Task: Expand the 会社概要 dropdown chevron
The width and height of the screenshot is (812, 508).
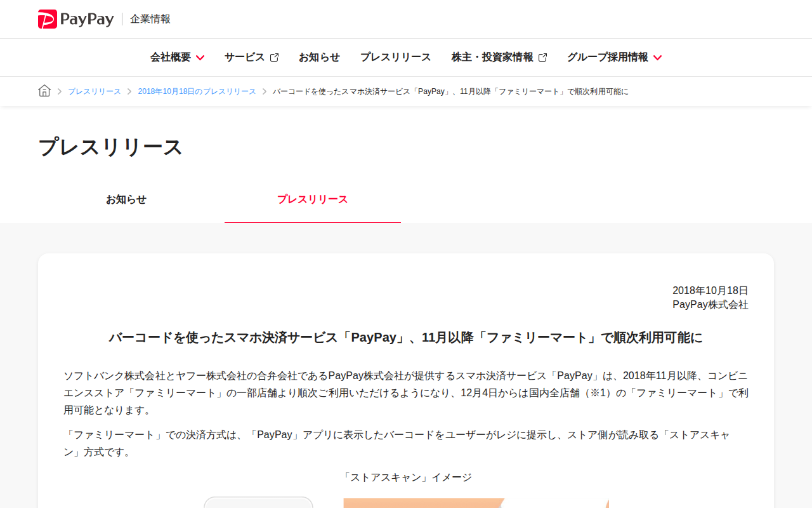Action: coord(200,58)
